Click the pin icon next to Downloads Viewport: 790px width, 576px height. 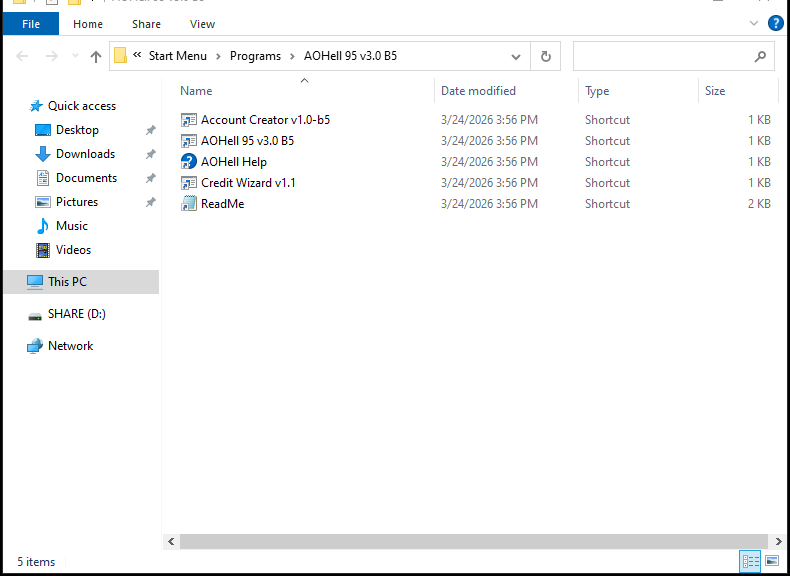[150, 154]
